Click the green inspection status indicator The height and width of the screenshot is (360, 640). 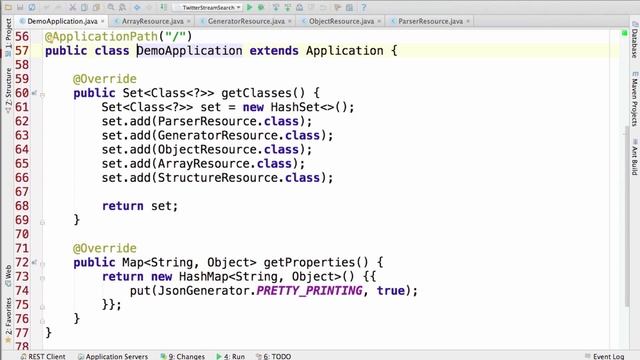click(624, 33)
